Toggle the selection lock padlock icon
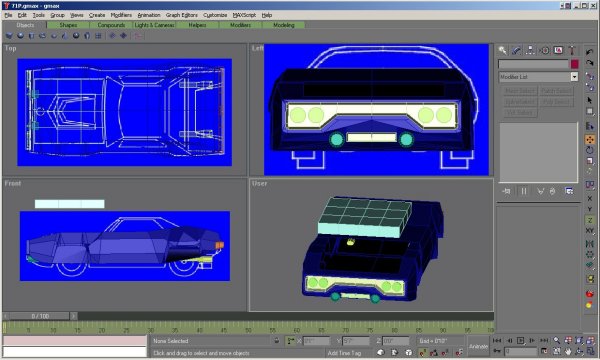The height and width of the screenshot is (360, 600). coord(276,340)
